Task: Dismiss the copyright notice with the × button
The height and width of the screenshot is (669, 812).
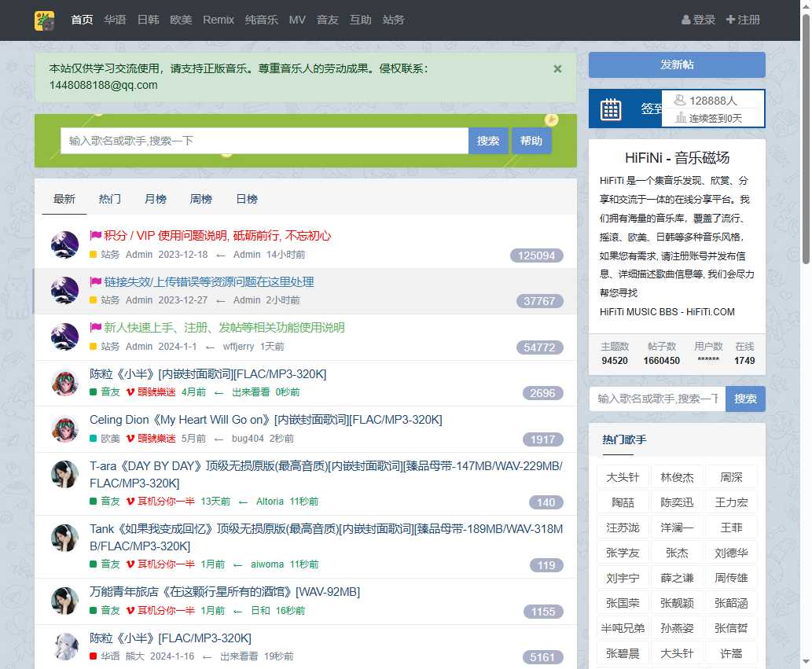Action: (557, 69)
